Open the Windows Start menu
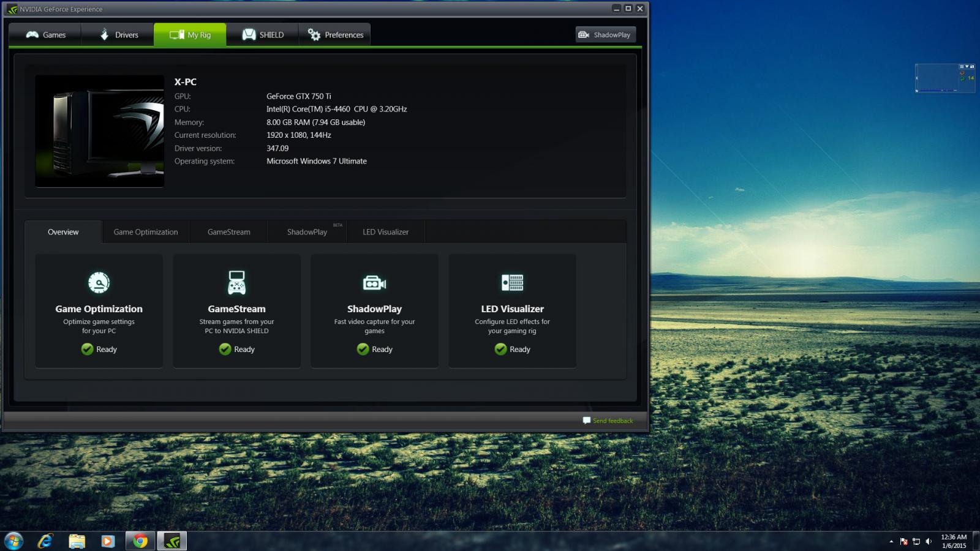The image size is (980, 551). click(13, 541)
